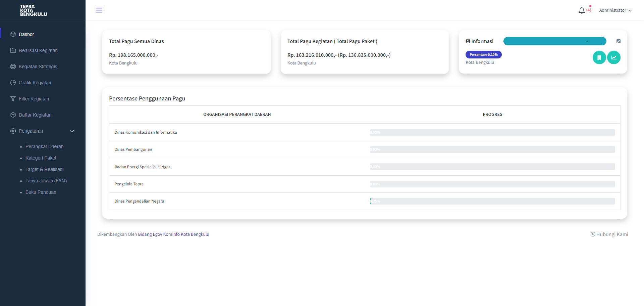Open Perangkat Daerah submenu item

pyautogui.click(x=45, y=146)
